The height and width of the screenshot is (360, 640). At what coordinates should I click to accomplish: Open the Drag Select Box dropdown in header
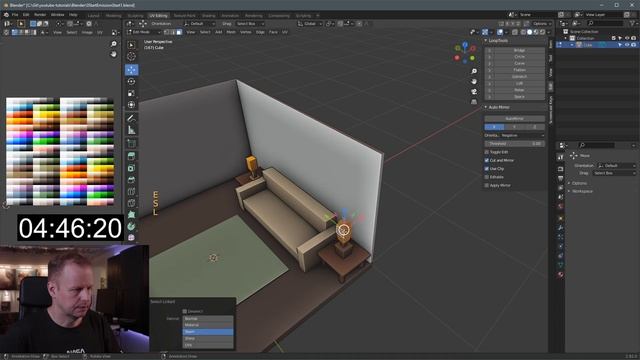[249, 24]
